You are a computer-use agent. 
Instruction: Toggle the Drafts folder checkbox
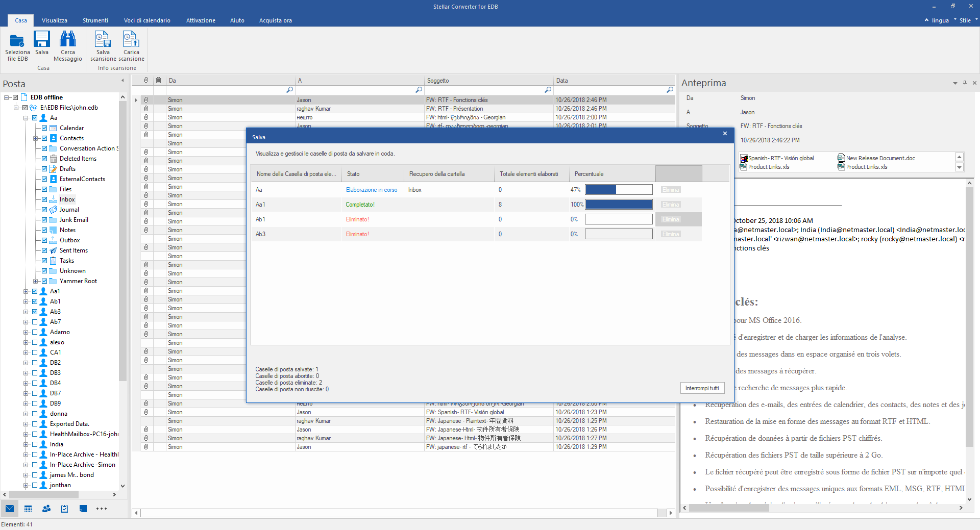tap(44, 169)
